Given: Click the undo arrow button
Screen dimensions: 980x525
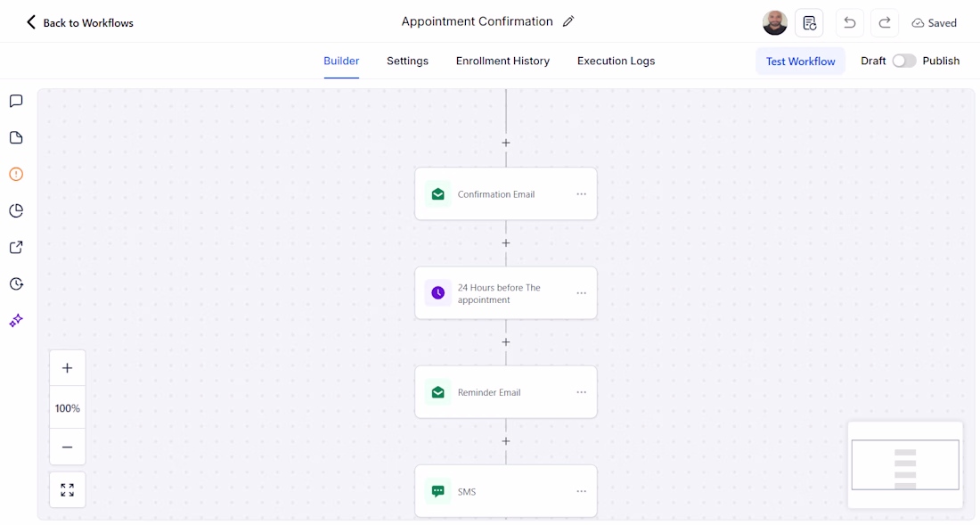Looking at the screenshot, I should click(x=849, y=23).
